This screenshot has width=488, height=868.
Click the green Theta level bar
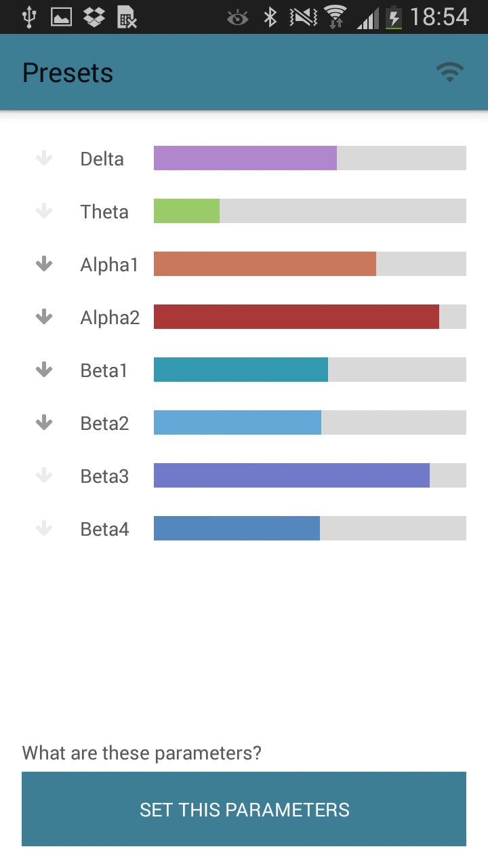[310, 211]
